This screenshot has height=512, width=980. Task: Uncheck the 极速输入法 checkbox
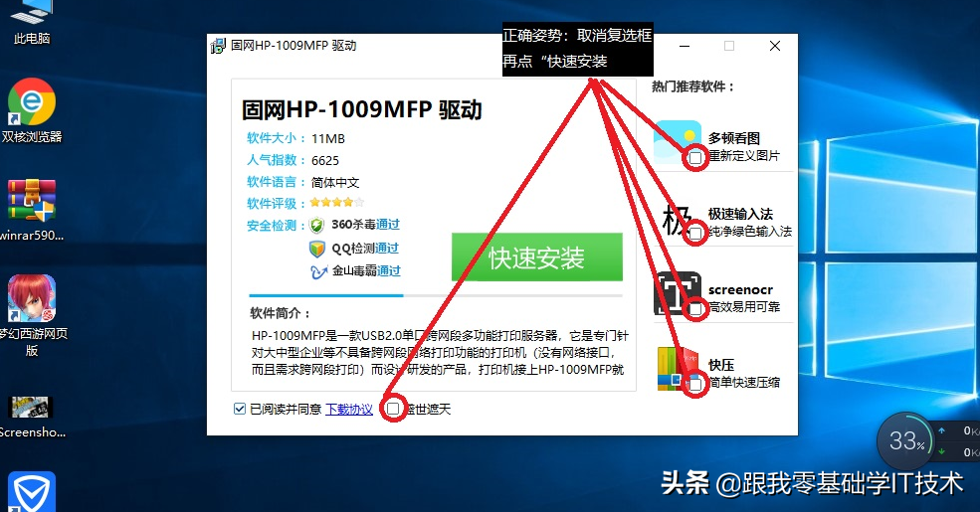695,234
